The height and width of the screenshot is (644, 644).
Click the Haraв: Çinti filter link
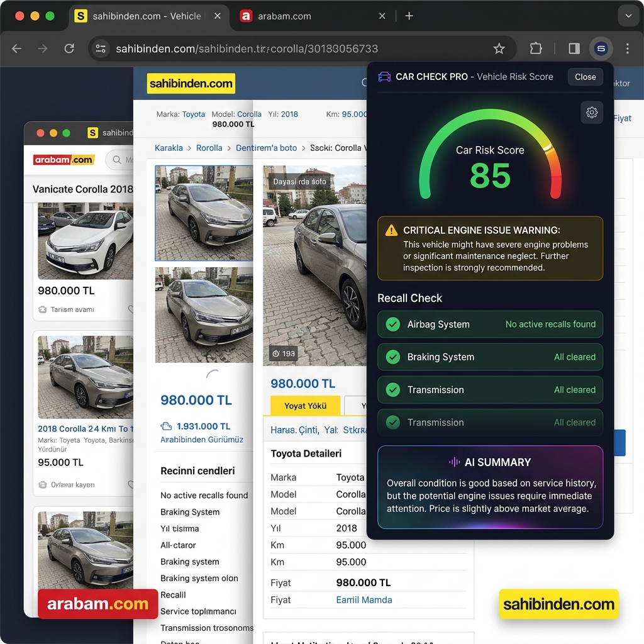tap(294, 430)
